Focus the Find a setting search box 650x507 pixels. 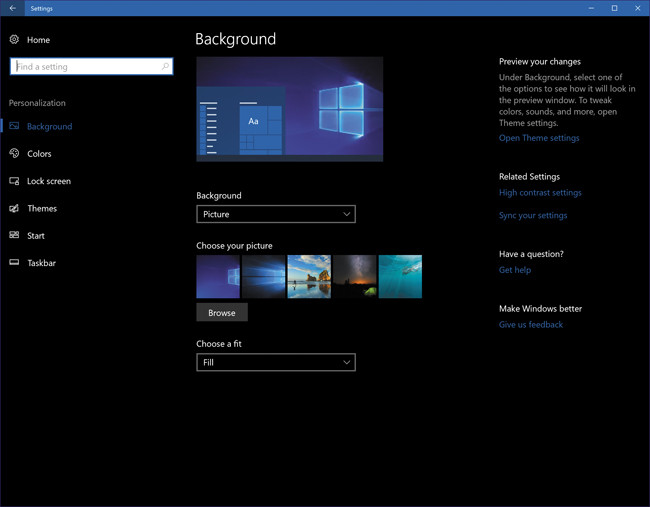pyautogui.click(x=85, y=67)
